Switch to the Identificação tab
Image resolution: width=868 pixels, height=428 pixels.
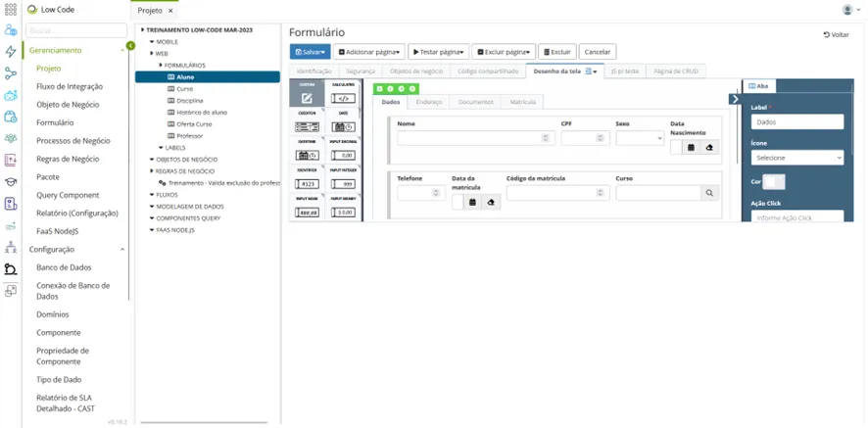[313, 71]
